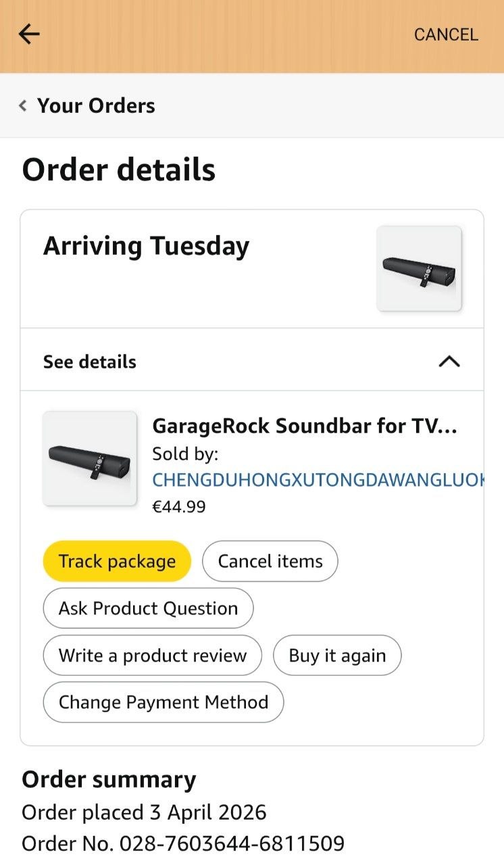
Task: Tap Buy it again
Action: (337, 656)
